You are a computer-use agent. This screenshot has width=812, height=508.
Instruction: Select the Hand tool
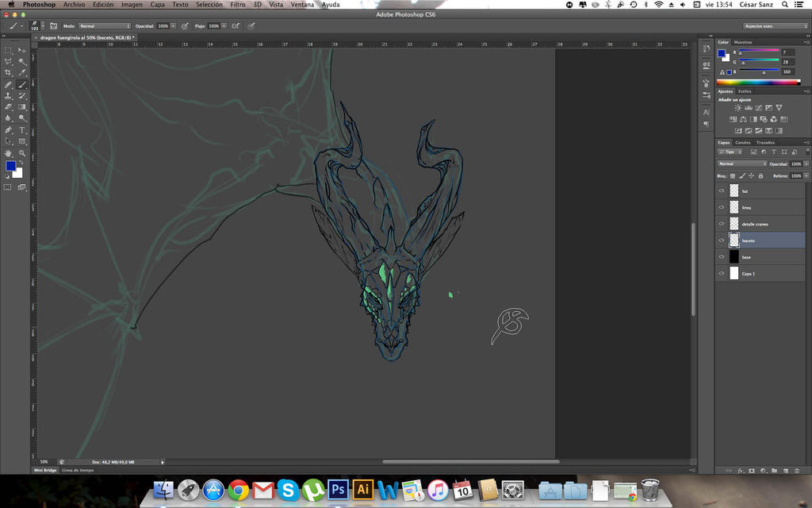[8, 153]
